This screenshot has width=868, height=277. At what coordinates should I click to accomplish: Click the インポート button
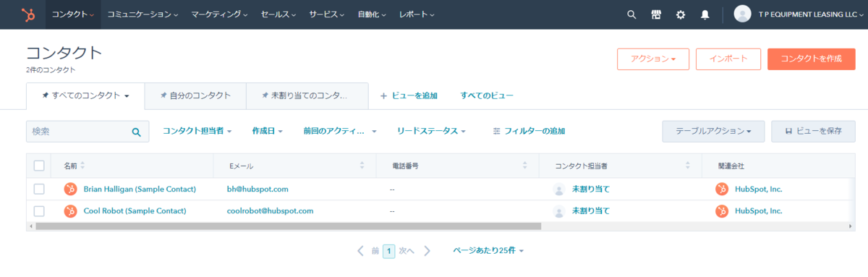tap(728, 59)
